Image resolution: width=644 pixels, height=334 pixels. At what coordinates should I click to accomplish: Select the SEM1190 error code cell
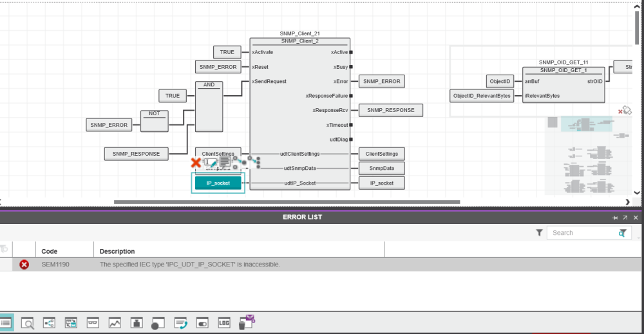pyautogui.click(x=55, y=264)
